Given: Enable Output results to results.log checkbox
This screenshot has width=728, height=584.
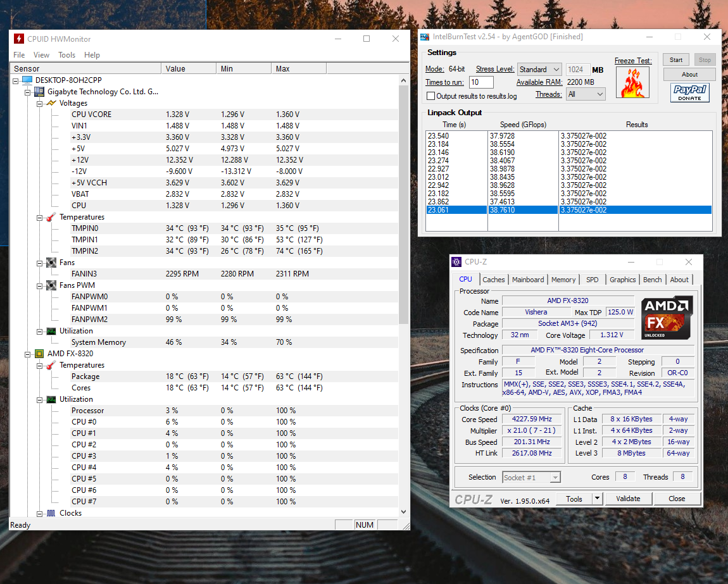Looking at the screenshot, I should click(431, 96).
